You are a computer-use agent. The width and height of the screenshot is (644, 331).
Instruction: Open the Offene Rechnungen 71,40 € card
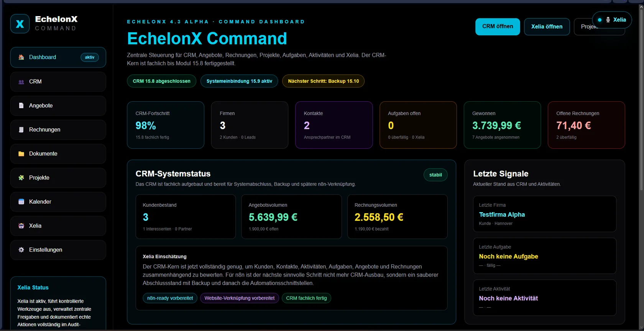(586, 125)
